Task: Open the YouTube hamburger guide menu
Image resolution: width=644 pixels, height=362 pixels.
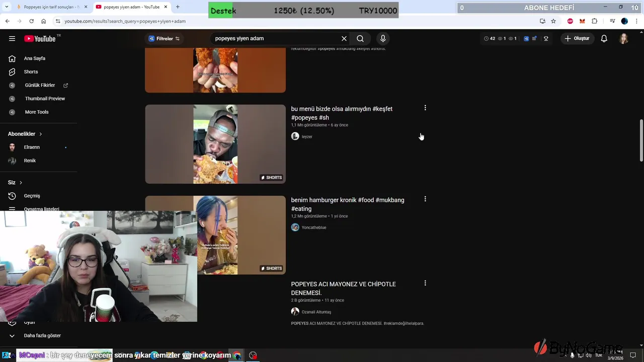Action: click(12, 39)
